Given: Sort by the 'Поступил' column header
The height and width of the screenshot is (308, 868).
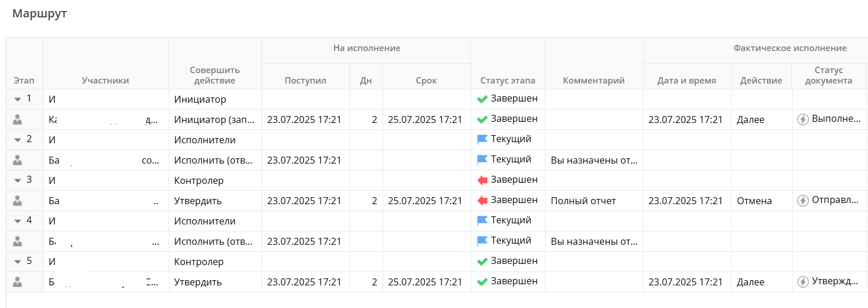Looking at the screenshot, I should coord(306,81).
